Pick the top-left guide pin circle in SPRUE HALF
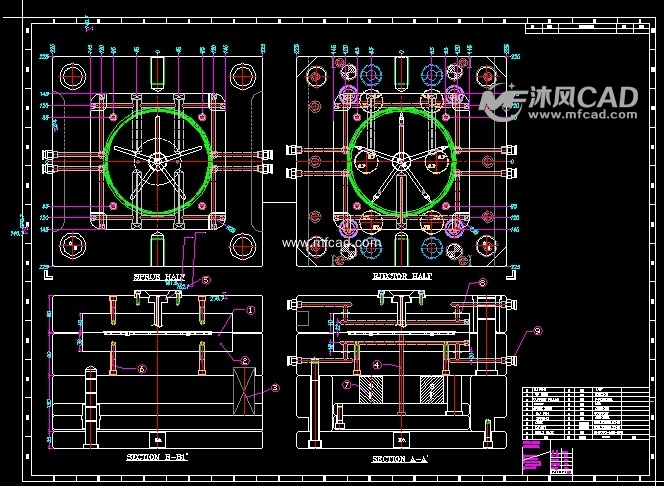Viewport: 664px width, 486px height. (x=73, y=77)
